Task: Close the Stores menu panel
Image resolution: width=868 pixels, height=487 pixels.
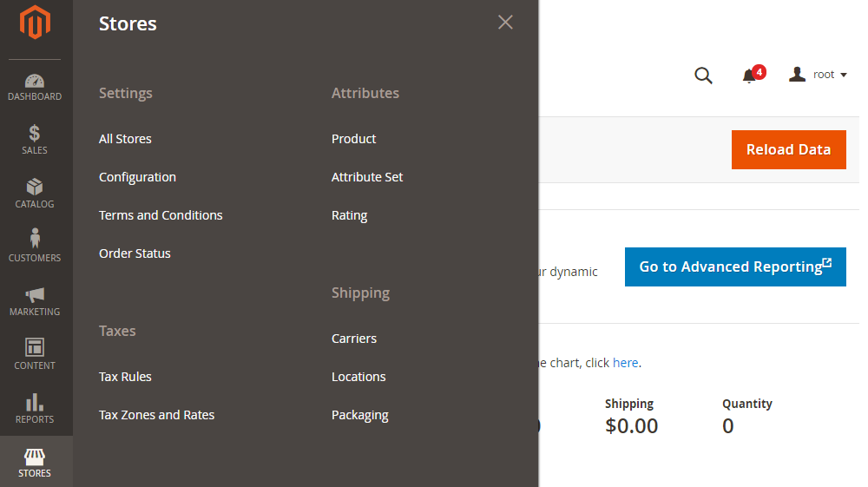Action: [505, 23]
